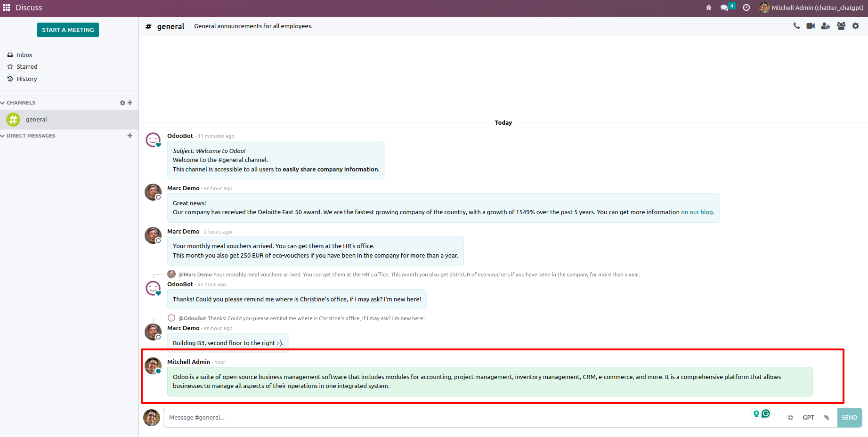The image size is (868, 437).
Task: Start a video call with camera icon
Action: [x=811, y=26]
